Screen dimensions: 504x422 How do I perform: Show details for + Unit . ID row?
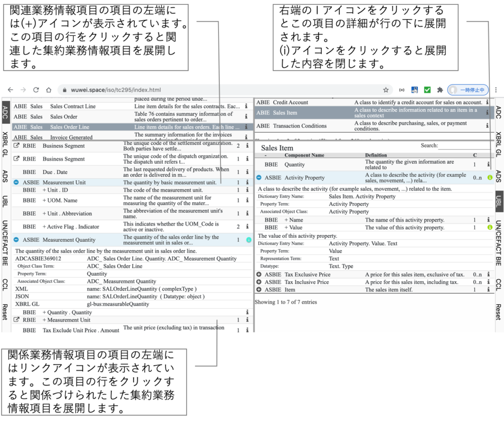click(x=247, y=190)
